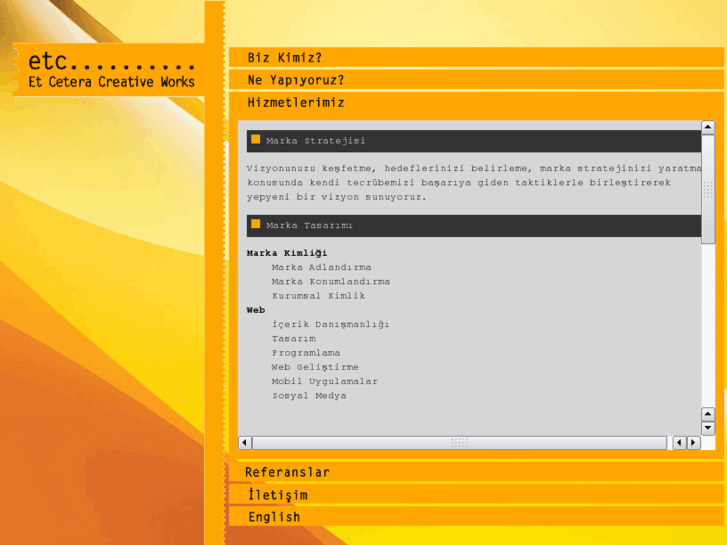
Task: Click the İçerik Danışmanlığı list item
Action: click(x=331, y=324)
